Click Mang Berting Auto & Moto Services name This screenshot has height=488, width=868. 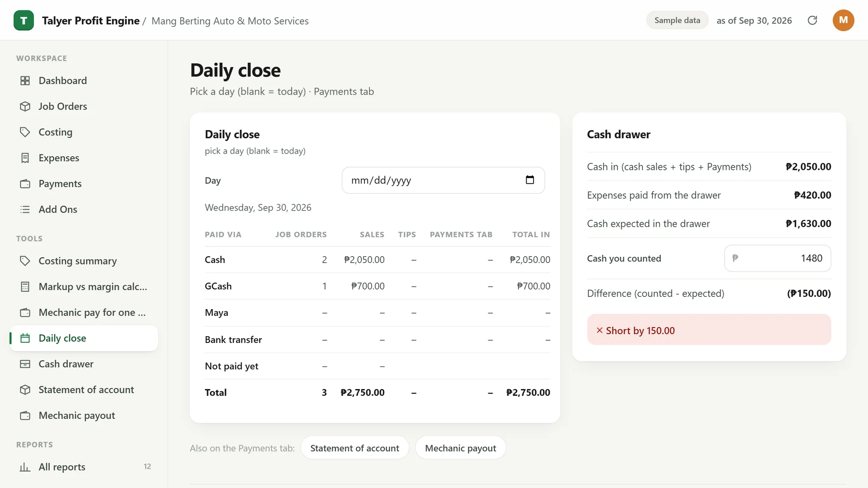(230, 21)
